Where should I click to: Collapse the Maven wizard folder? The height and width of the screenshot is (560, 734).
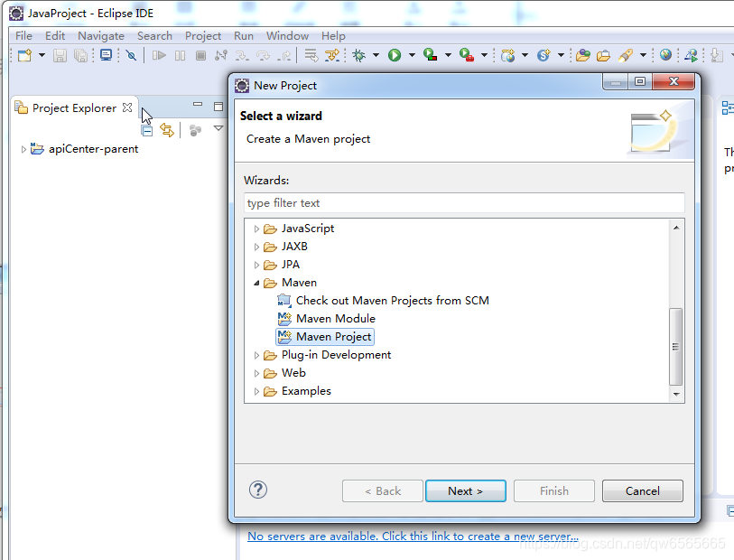pos(256,283)
